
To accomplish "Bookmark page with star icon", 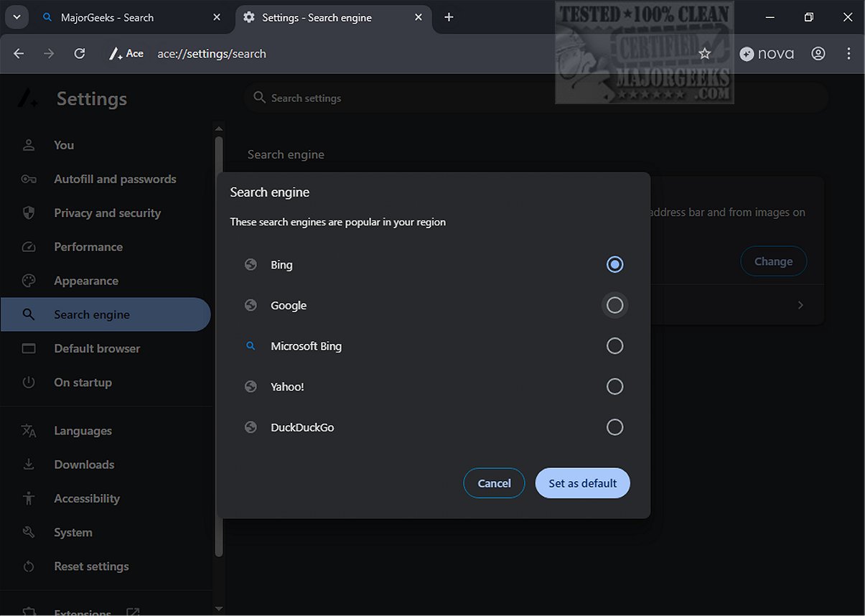I will tap(705, 53).
